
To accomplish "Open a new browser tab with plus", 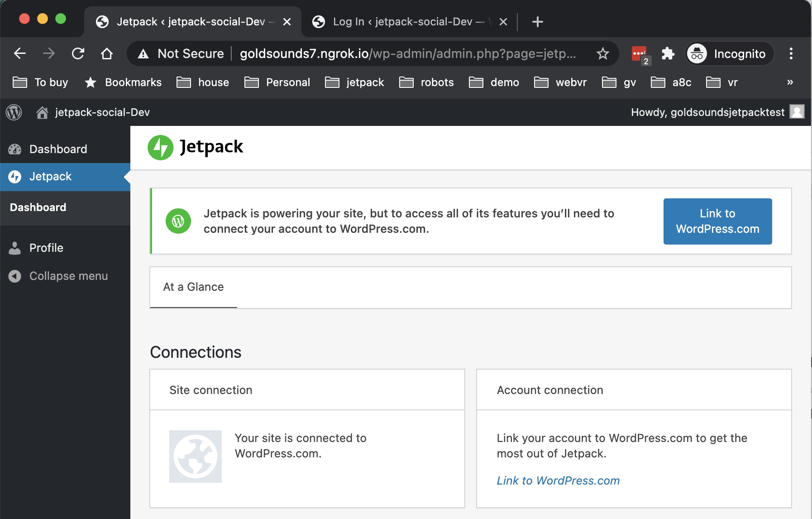I will point(537,22).
